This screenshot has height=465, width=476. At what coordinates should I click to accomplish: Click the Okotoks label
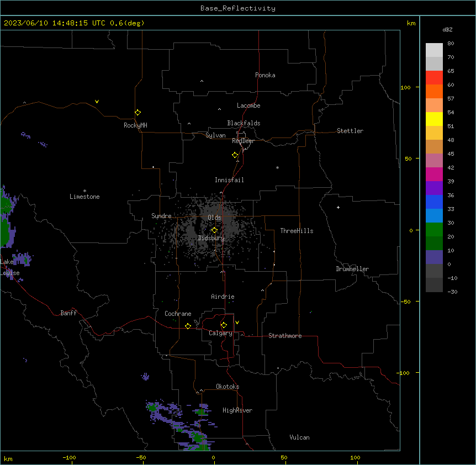228,387
